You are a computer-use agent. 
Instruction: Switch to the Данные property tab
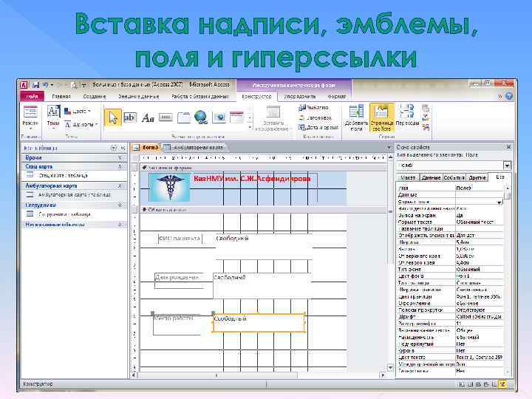click(x=431, y=177)
